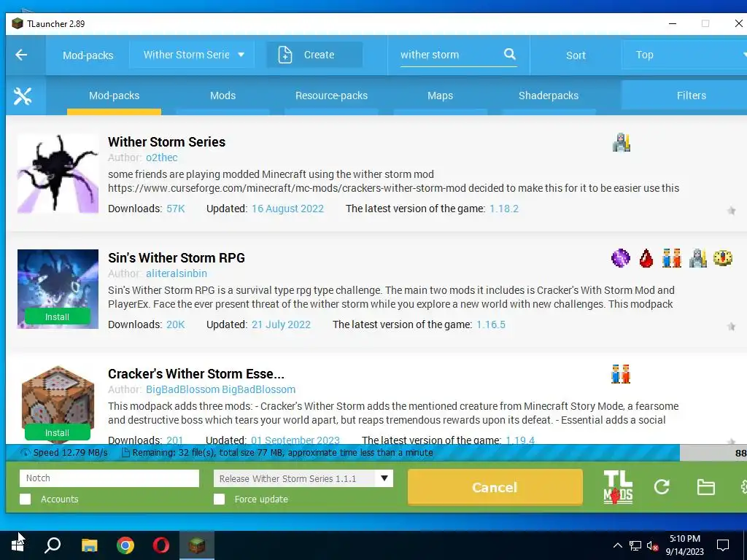Open Windows taskbar search
Screen dimensions: 747x560
[x=53, y=545]
